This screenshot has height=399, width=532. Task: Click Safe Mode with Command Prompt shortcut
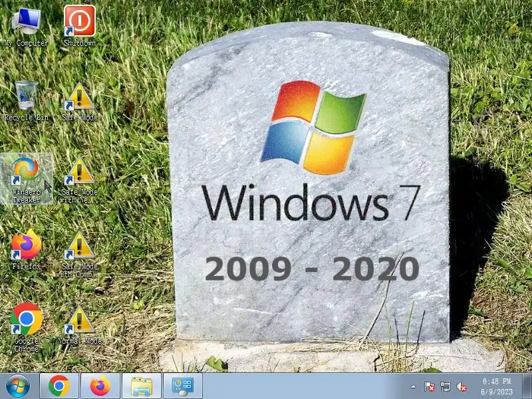pos(80,255)
